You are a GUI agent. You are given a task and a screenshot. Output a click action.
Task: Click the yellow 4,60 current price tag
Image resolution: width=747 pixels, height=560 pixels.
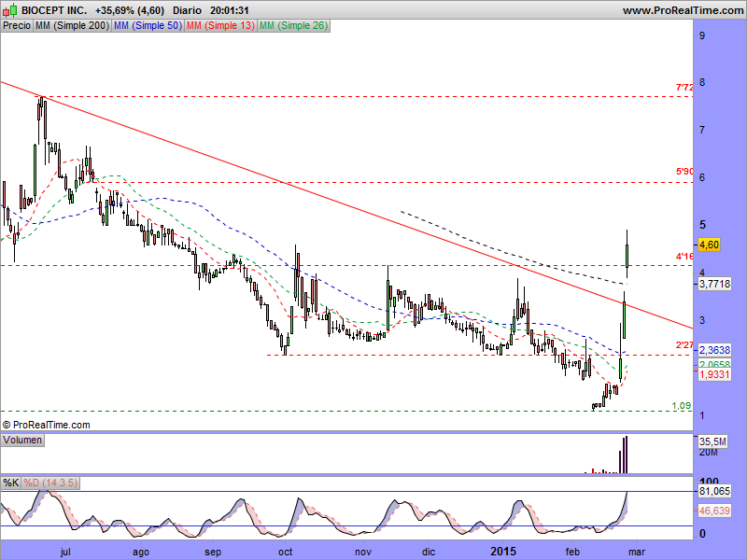point(709,245)
